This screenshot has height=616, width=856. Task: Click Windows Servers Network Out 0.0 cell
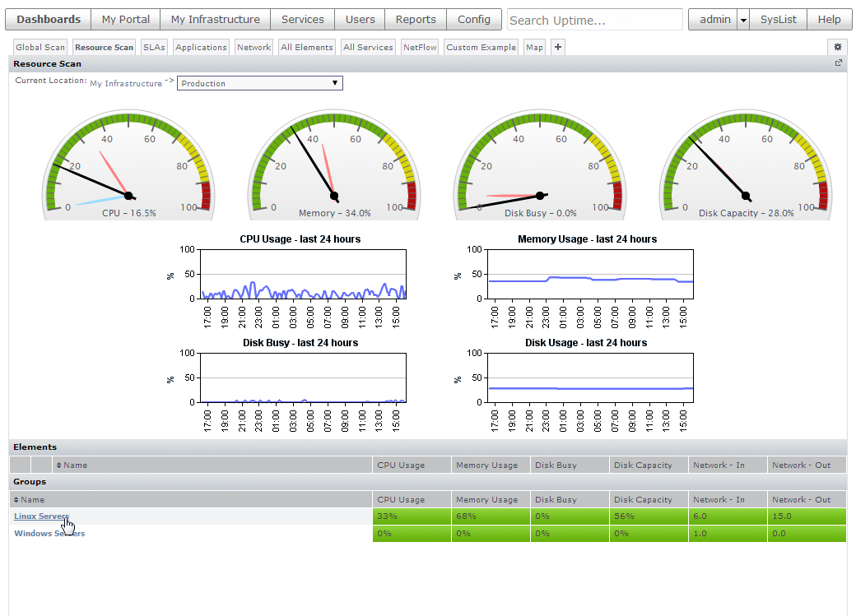pos(807,534)
